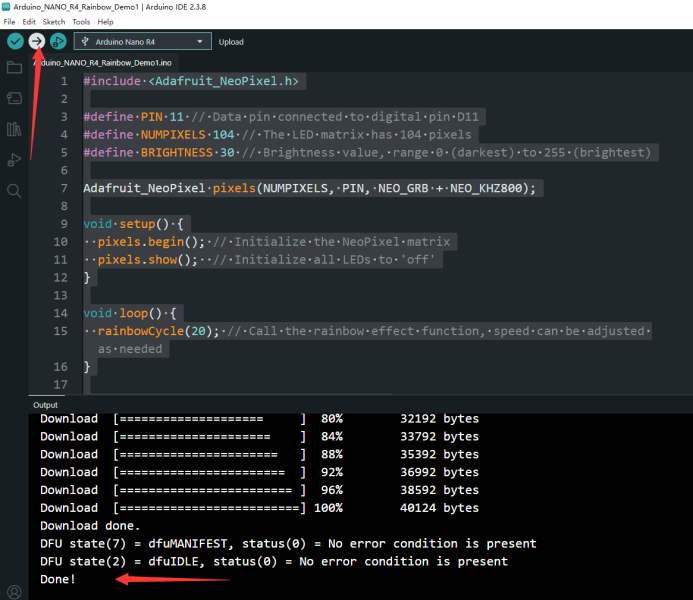Click the dfuIDLE status output line
Image resolution: width=693 pixels, height=600 pixels.
[x=274, y=562]
